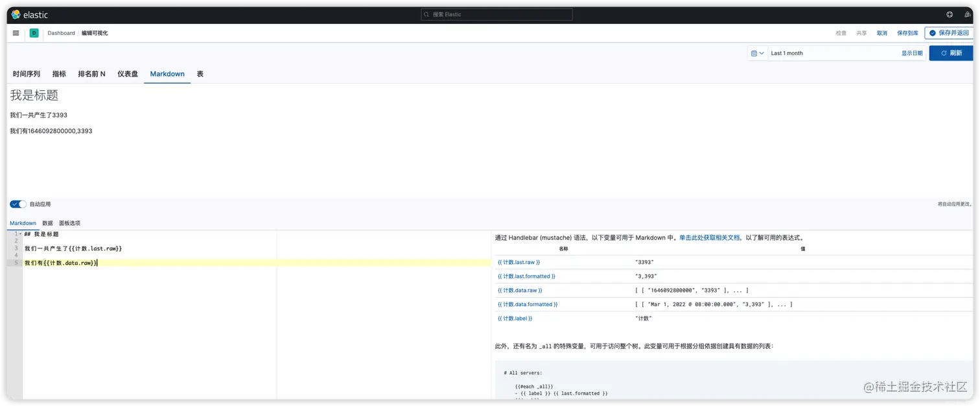Switch to the 排名前 N tab
The height and width of the screenshot is (406, 980).
pyautogui.click(x=91, y=74)
